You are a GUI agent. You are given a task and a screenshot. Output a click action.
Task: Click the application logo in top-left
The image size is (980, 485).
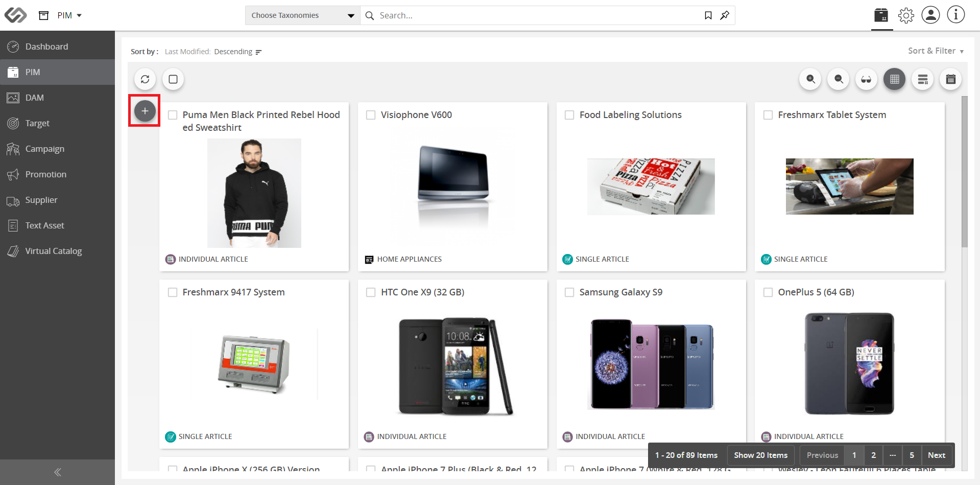pyautogui.click(x=15, y=15)
